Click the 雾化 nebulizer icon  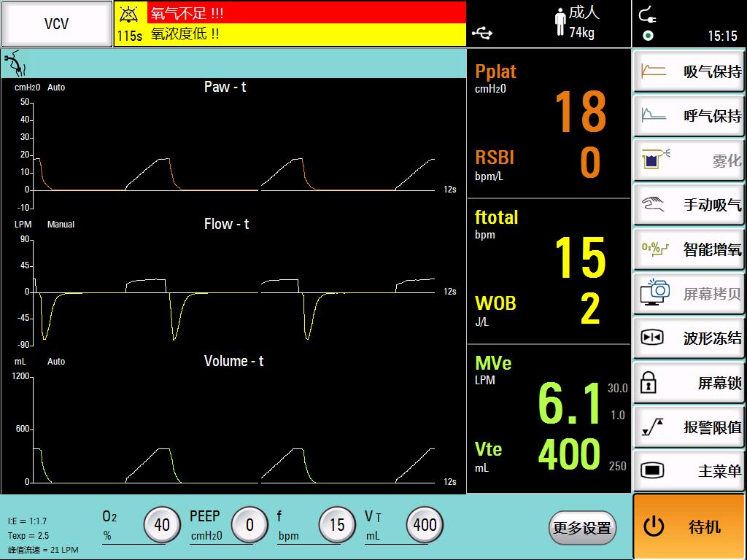655,160
